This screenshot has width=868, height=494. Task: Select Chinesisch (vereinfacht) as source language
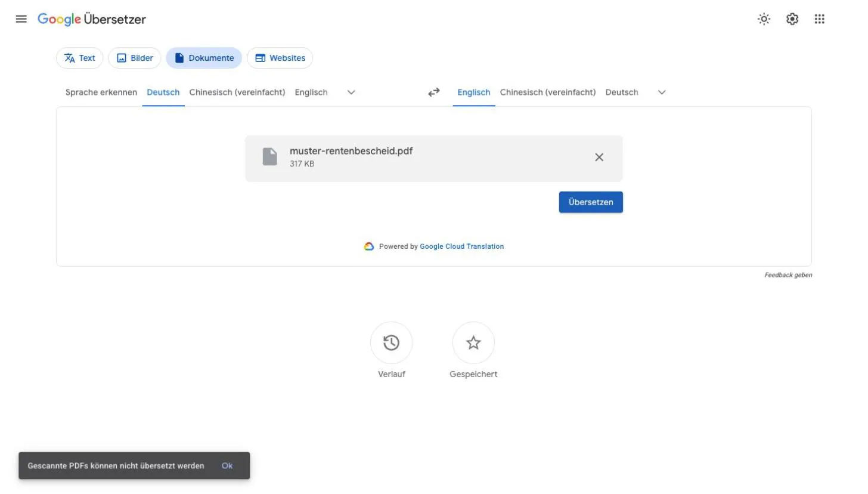(237, 92)
